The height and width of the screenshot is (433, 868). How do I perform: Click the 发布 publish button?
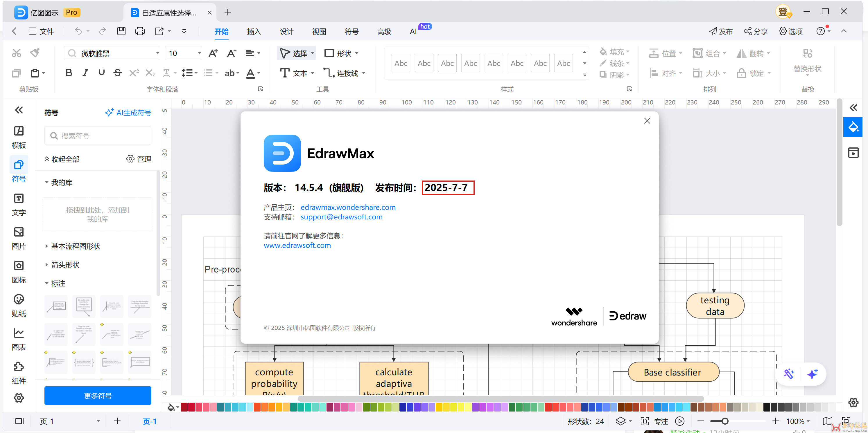pyautogui.click(x=721, y=31)
